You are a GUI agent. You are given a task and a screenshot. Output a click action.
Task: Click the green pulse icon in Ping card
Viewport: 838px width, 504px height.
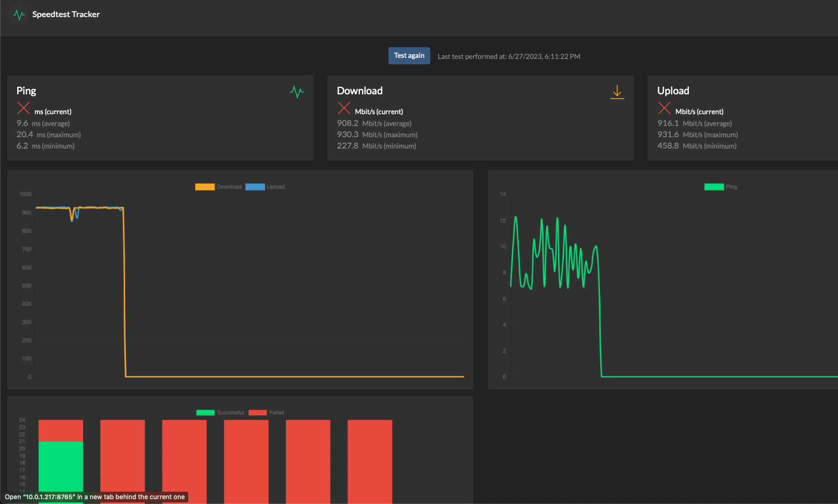click(x=297, y=92)
